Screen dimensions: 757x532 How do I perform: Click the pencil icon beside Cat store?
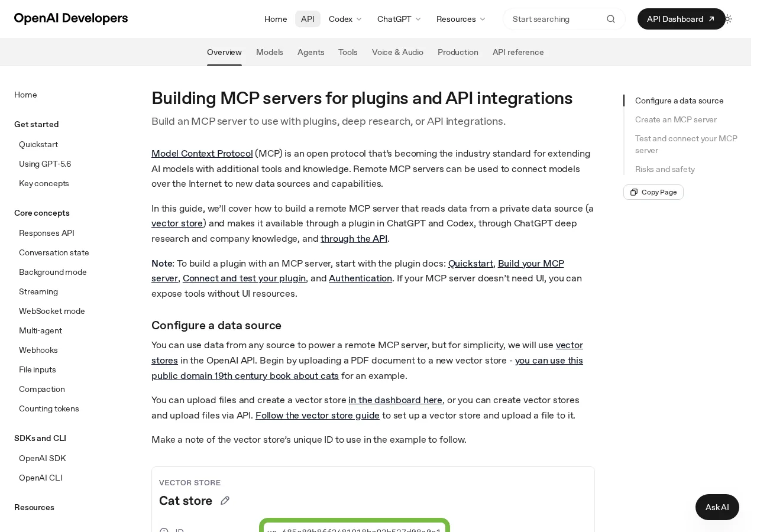pyautogui.click(x=225, y=501)
